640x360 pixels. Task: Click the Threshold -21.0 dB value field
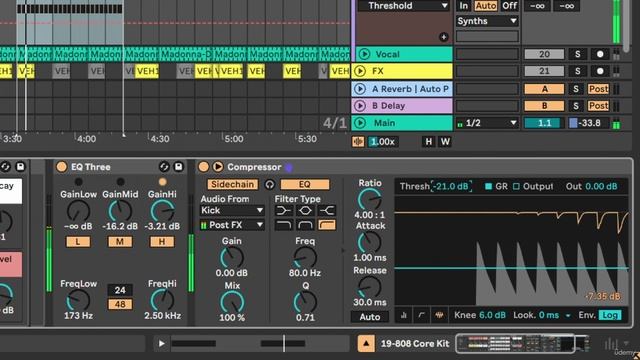(451, 187)
